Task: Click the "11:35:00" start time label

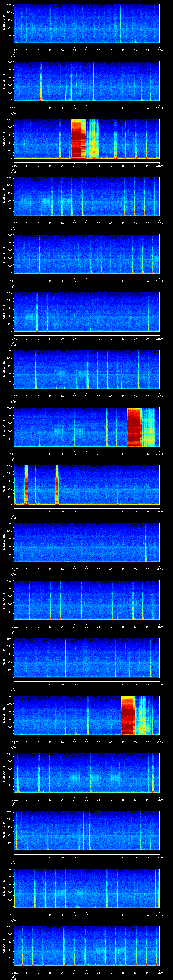Action: (x=13, y=800)
